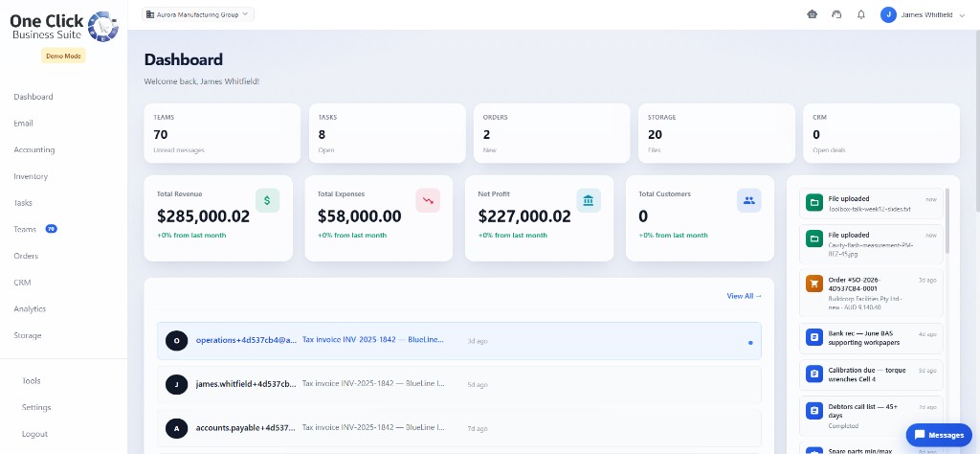
Task: Go to Dashboard in sidebar
Action: point(33,97)
